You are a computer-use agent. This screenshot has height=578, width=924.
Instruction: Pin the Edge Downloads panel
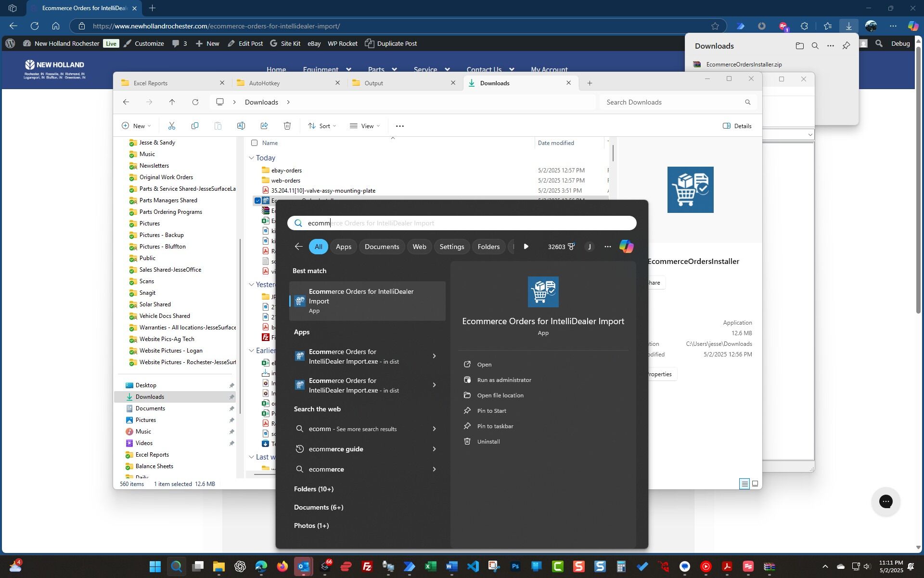coord(846,46)
